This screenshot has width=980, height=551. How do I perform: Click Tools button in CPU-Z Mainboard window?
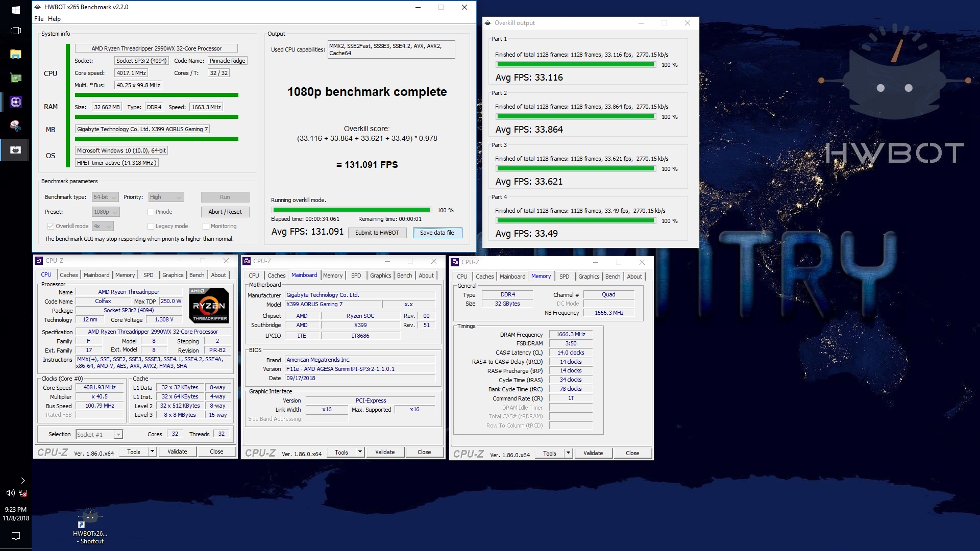click(x=341, y=452)
